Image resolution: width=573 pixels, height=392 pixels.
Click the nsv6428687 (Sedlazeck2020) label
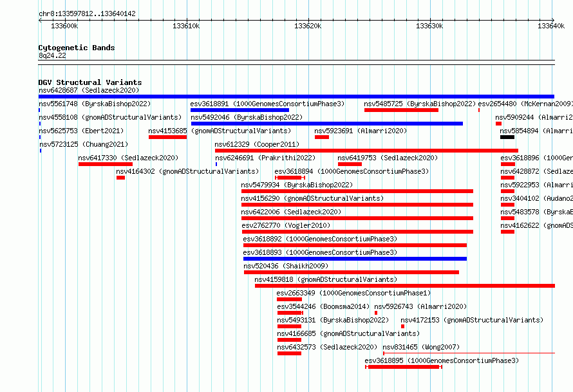coord(89,90)
